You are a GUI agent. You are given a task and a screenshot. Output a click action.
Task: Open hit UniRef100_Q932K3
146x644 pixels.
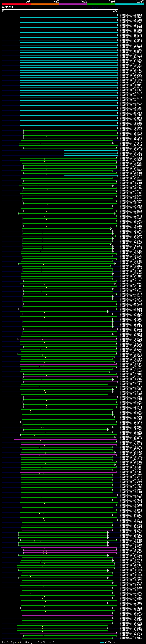click(x=131, y=15)
